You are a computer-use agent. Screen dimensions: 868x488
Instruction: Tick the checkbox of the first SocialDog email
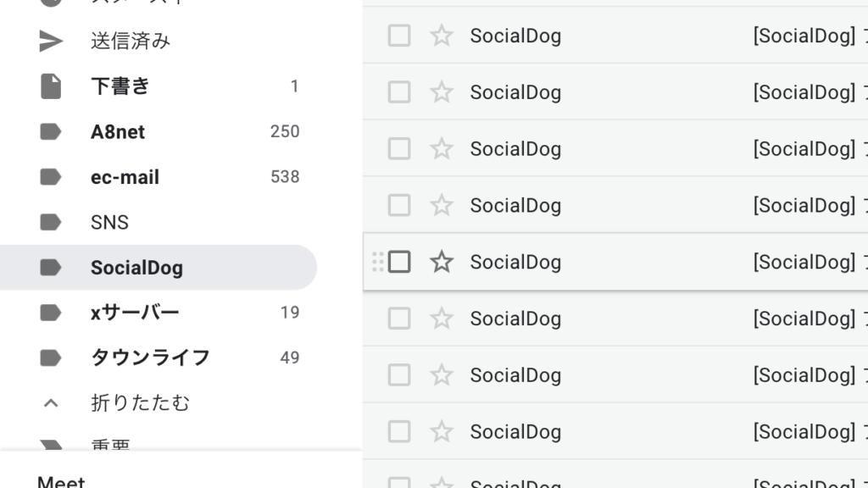pyautogui.click(x=399, y=36)
